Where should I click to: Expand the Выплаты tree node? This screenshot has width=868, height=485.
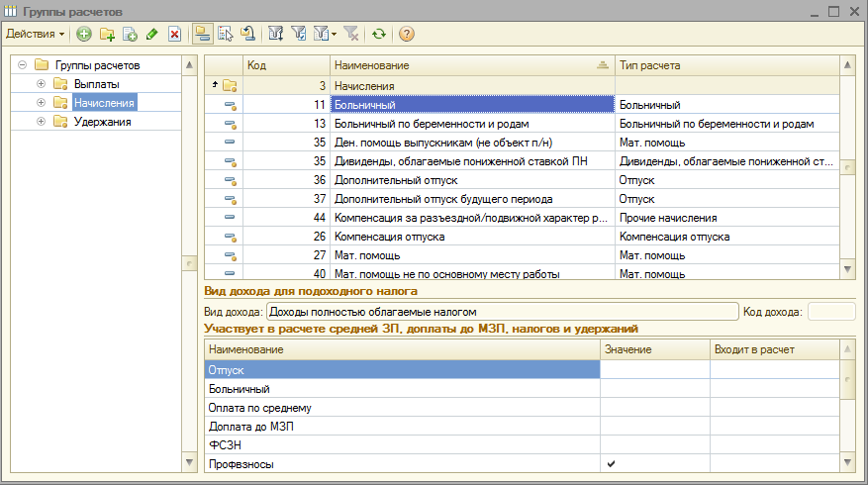(41, 84)
